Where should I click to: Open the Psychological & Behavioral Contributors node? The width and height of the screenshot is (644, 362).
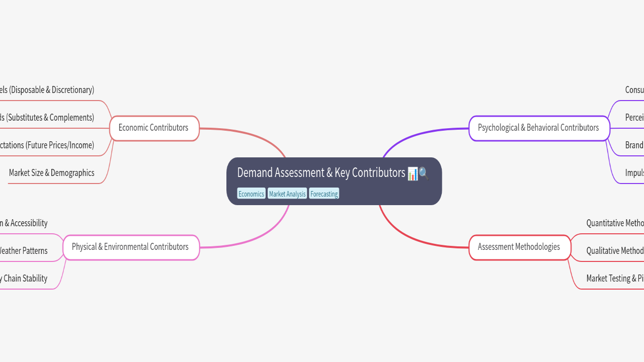pyautogui.click(x=538, y=128)
